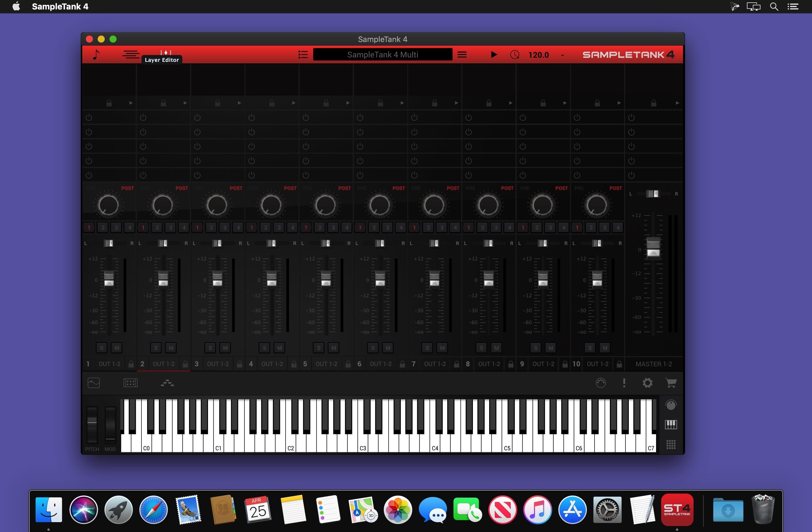Click the SampleTank 4 Multi preset name
Viewport: 812px width, 532px height.
point(383,55)
